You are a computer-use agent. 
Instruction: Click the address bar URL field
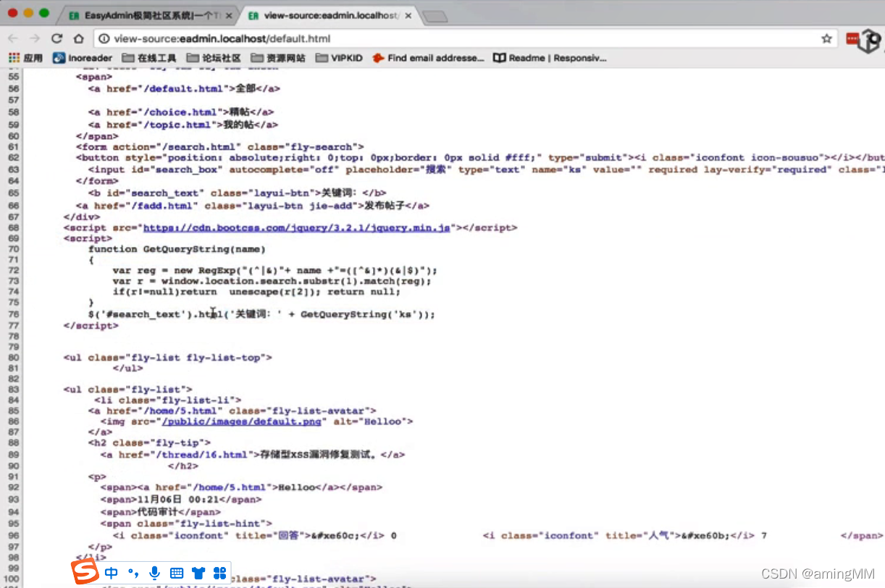[464, 38]
